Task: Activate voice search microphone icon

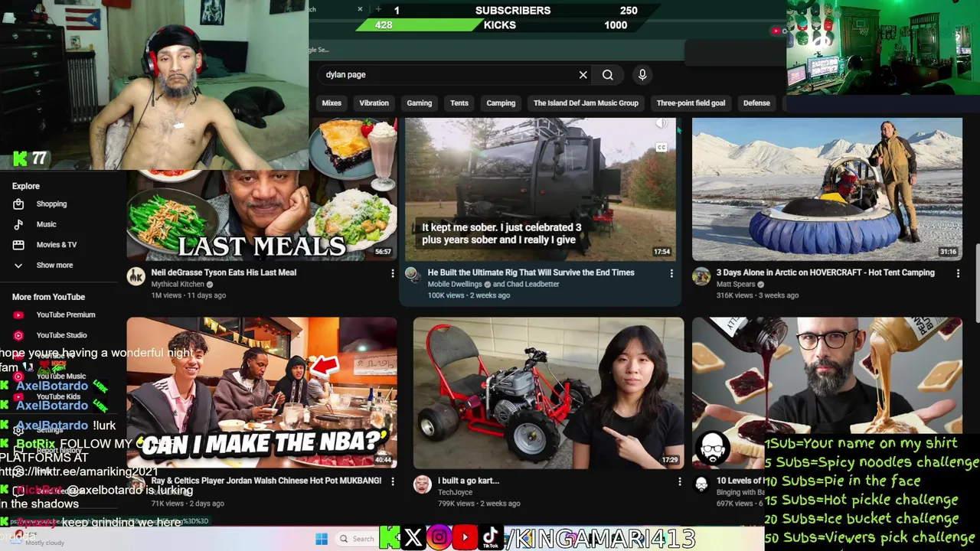Action: click(x=642, y=74)
